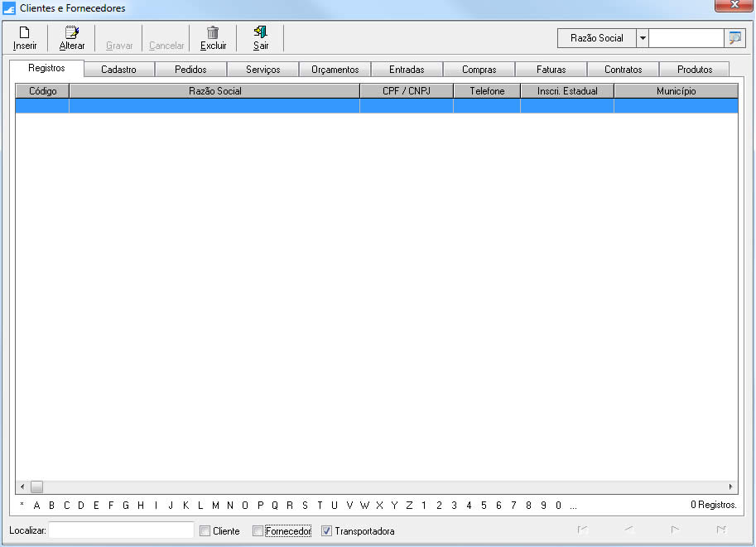Open the Cadastro tab

pos(118,70)
